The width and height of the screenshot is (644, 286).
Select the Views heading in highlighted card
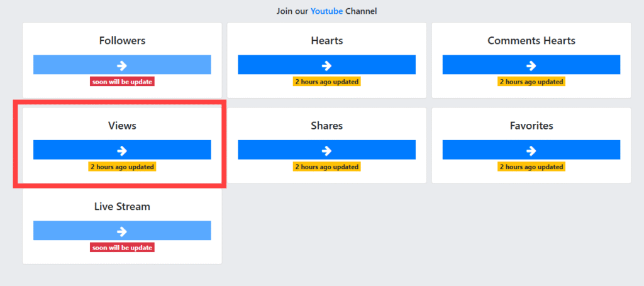pos(122,126)
